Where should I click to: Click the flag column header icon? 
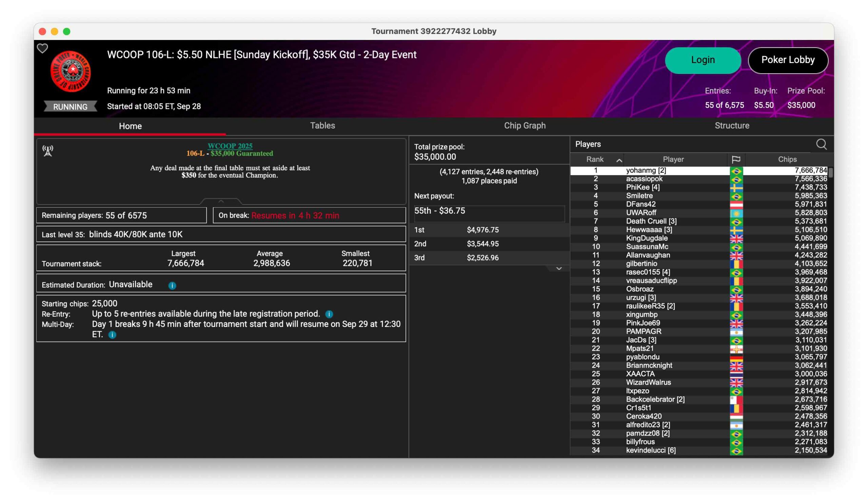[x=736, y=159]
